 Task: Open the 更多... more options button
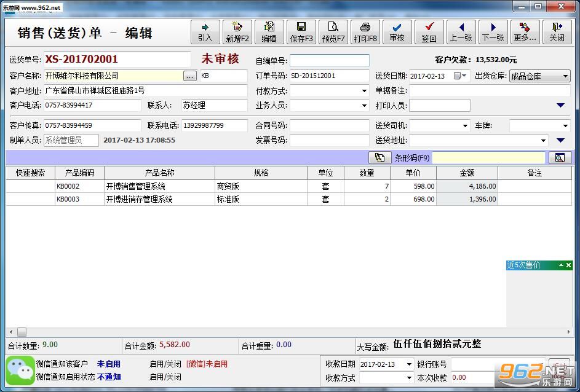point(525,32)
